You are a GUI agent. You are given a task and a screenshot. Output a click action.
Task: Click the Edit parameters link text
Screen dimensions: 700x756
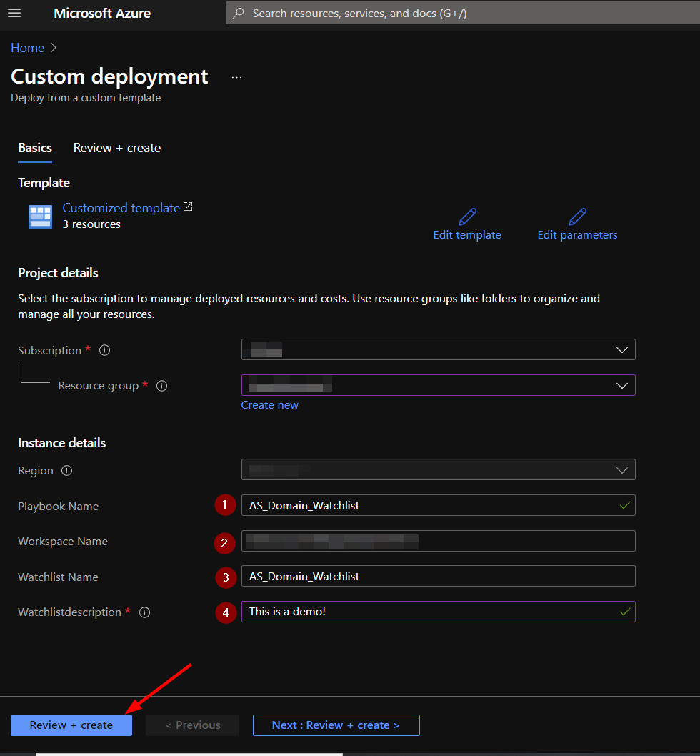click(577, 235)
